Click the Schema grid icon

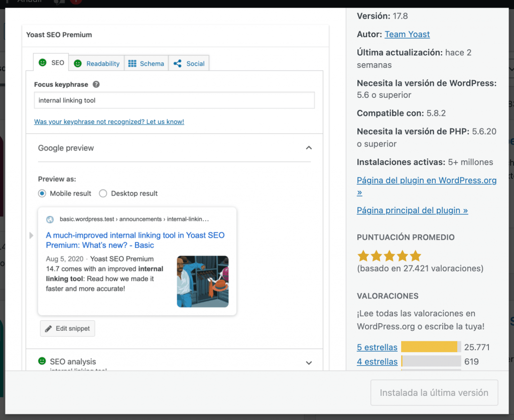tap(132, 64)
